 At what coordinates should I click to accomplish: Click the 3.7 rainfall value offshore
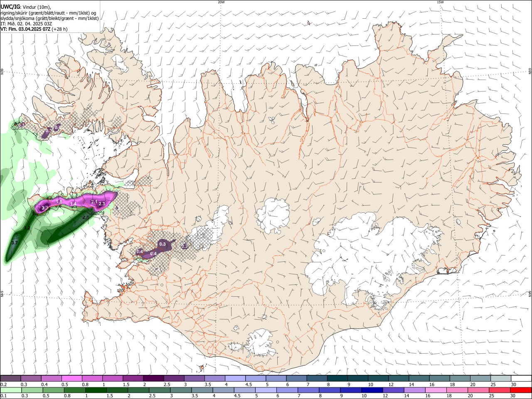click(15, 243)
